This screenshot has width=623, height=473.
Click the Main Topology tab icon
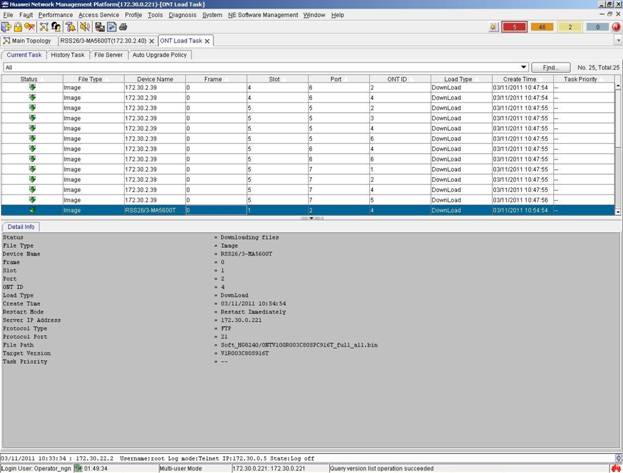[6, 41]
